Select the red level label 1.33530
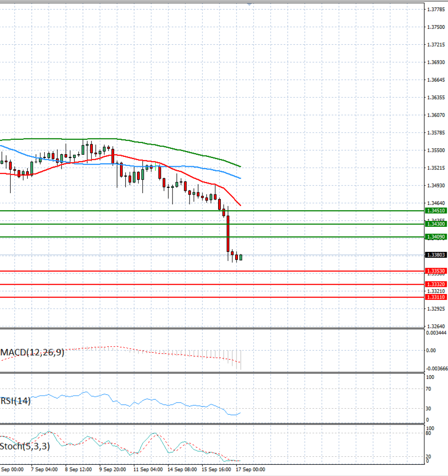Image resolution: width=448 pixels, height=476 pixels. click(x=436, y=271)
